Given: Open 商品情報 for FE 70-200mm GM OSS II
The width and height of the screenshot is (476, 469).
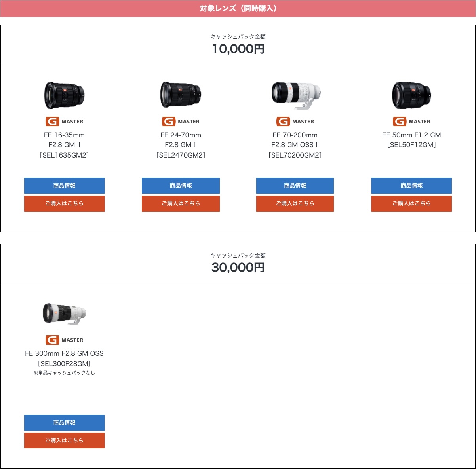Looking at the screenshot, I should pos(295,186).
